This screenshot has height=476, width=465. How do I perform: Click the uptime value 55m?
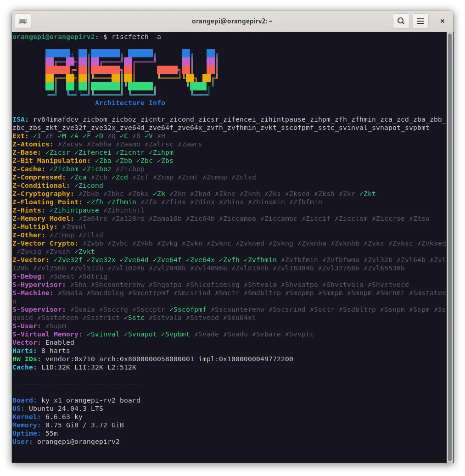51,433
